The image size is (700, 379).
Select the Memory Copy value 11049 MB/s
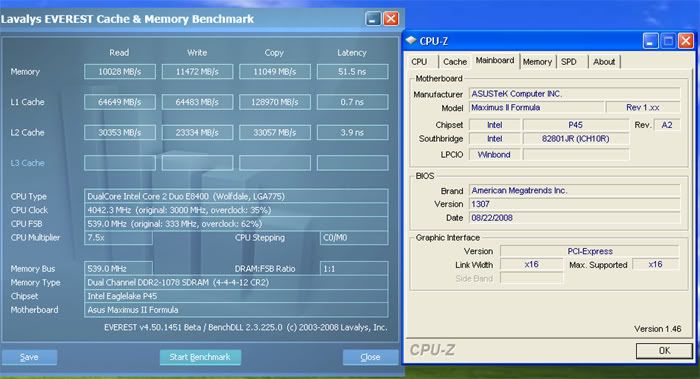coord(275,71)
